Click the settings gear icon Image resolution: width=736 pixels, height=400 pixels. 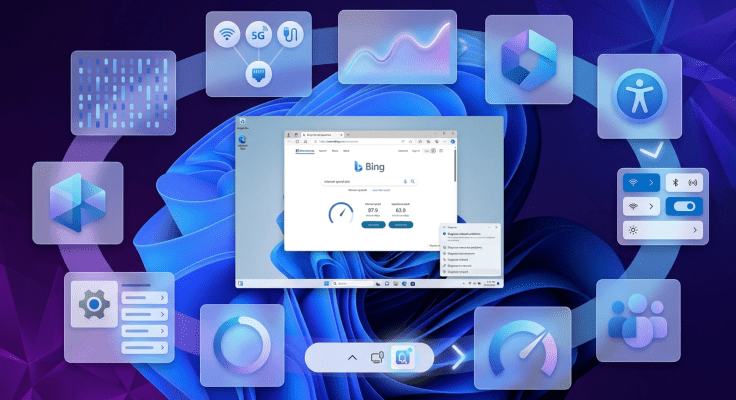point(94,304)
